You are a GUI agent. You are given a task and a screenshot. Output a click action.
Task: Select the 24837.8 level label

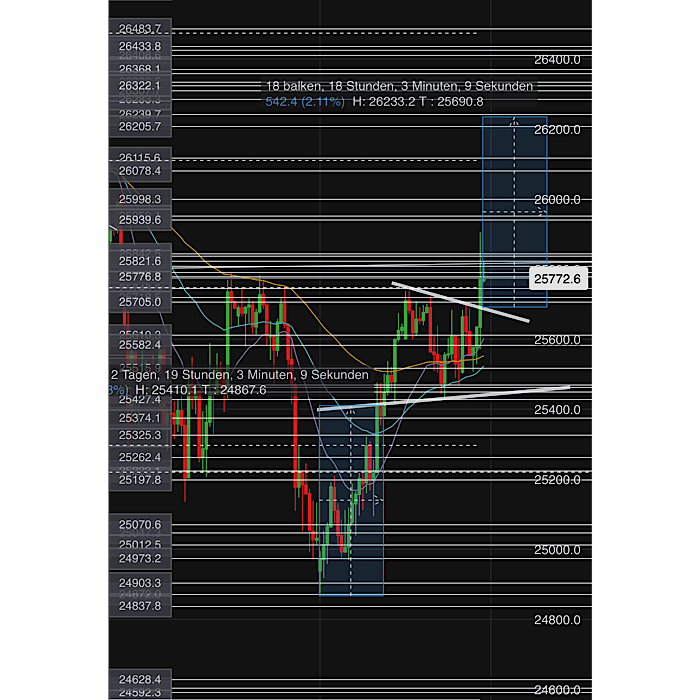(140, 606)
